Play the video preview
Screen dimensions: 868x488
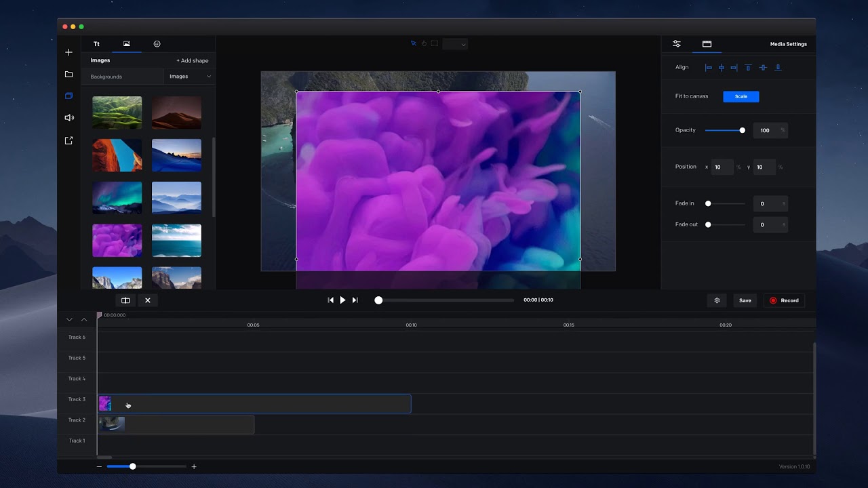[x=342, y=300]
